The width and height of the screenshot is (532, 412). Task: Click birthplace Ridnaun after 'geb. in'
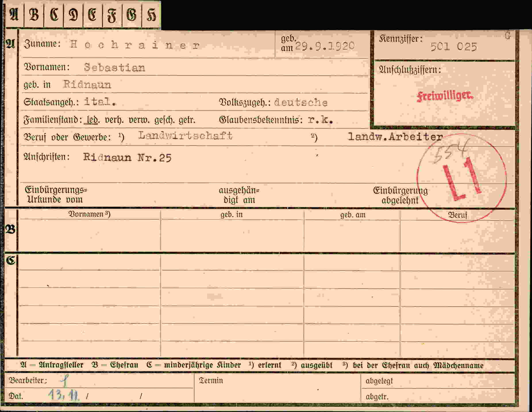point(87,84)
